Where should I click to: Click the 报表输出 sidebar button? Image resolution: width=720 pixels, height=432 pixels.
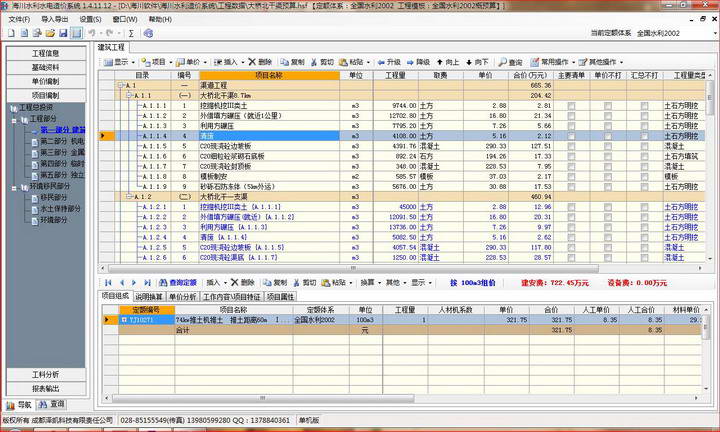tap(46, 389)
